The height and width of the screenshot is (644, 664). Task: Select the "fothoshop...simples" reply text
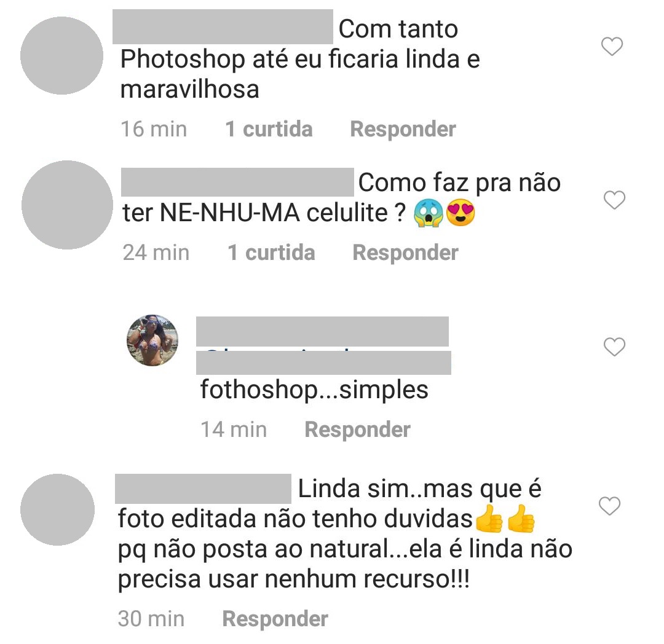point(314,390)
